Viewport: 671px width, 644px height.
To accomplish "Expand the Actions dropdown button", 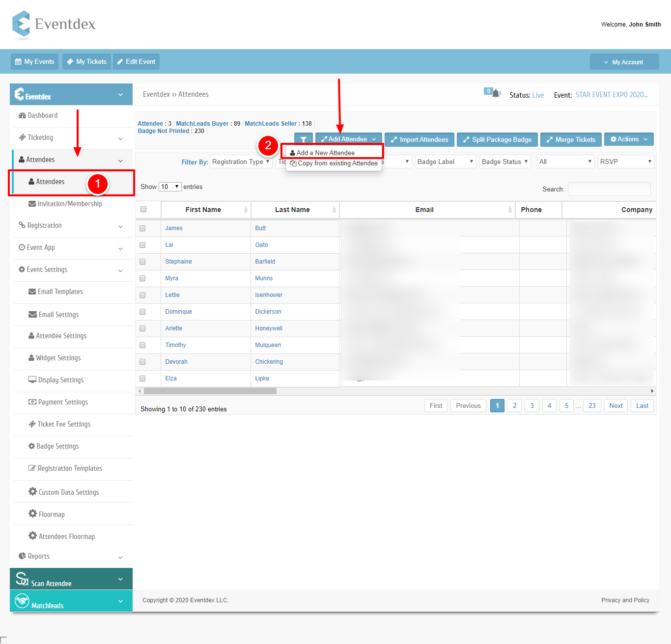I will 629,139.
